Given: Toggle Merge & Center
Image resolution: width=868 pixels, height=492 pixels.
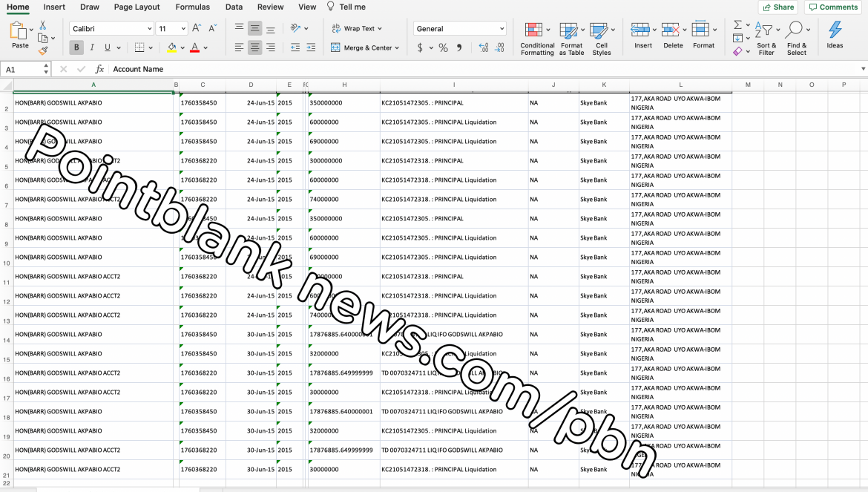Looking at the screenshot, I should pyautogui.click(x=361, y=47).
